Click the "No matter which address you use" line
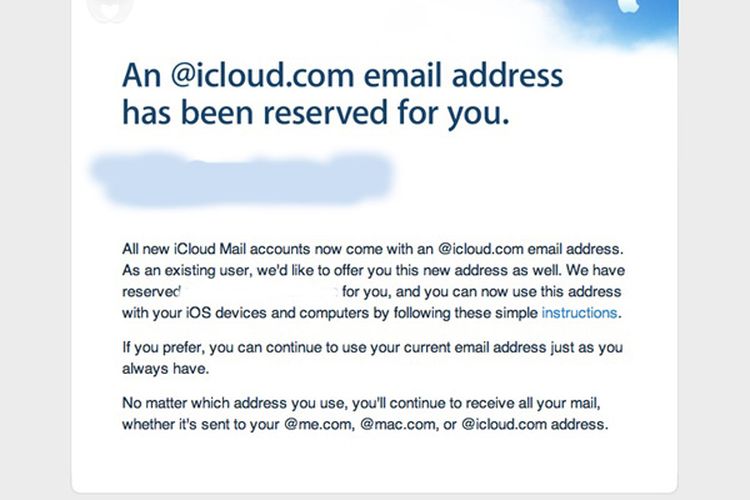Viewport: 750px width, 500px height. 361,403
